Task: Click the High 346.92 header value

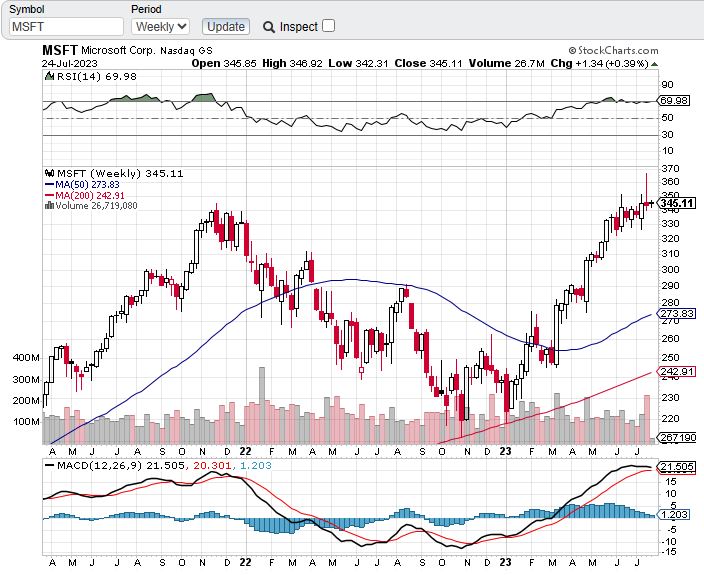Action: tap(292, 63)
